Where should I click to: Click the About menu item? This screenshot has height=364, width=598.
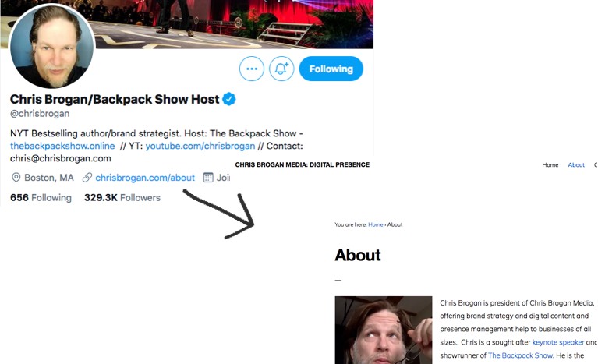click(576, 164)
